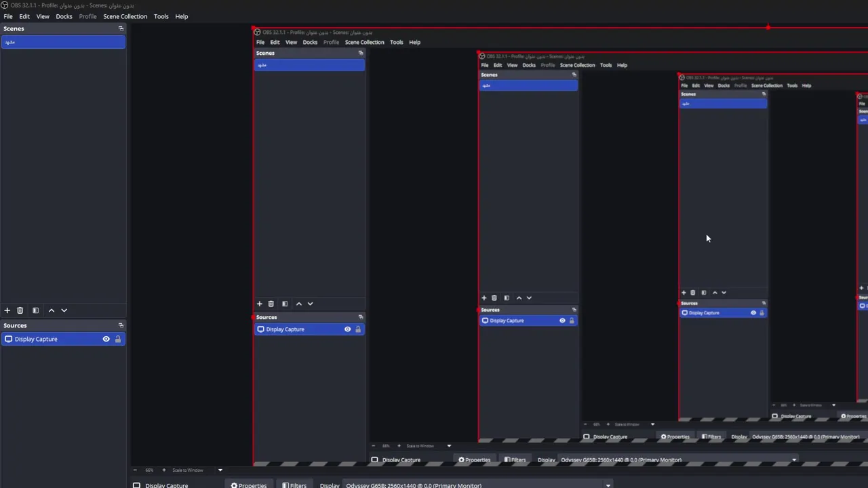Click down arrow in second nested Scenes toolbar
The height and width of the screenshot is (488, 868).
(529, 298)
